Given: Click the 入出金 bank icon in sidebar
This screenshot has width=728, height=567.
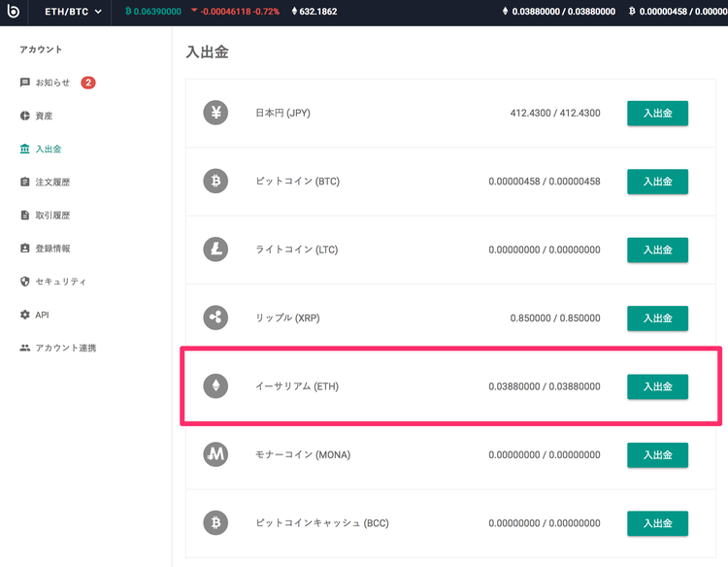Looking at the screenshot, I should 25,149.
